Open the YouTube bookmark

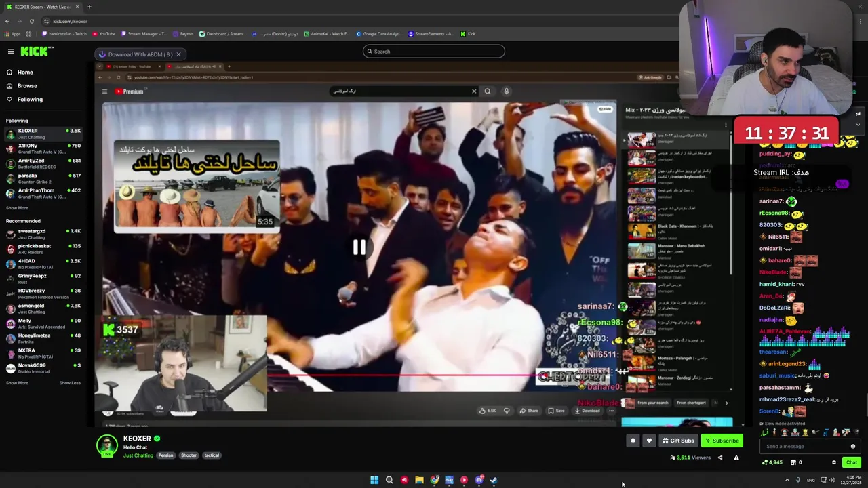click(x=103, y=34)
